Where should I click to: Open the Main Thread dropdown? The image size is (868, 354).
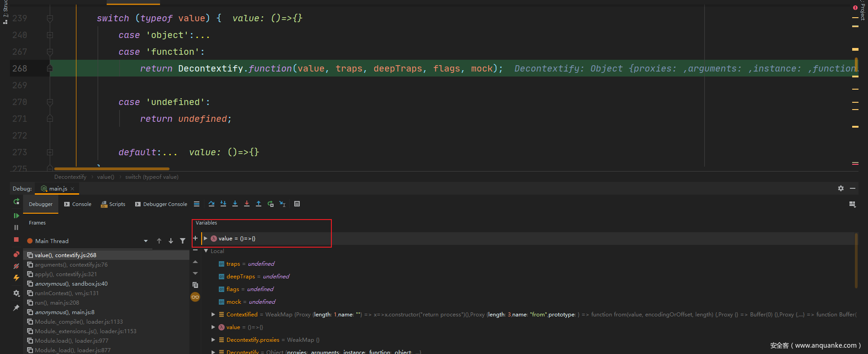point(146,241)
